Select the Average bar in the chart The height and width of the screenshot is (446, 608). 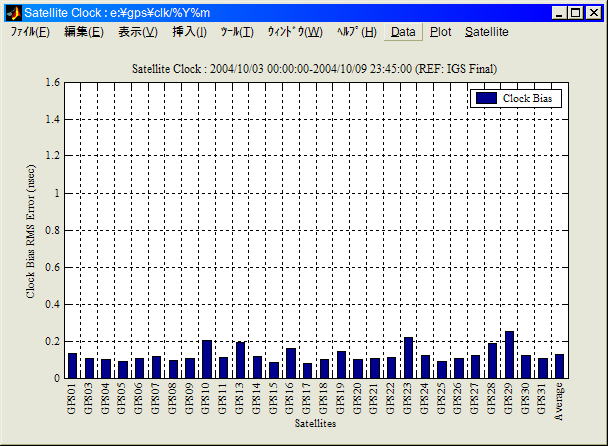(x=559, y=366)
